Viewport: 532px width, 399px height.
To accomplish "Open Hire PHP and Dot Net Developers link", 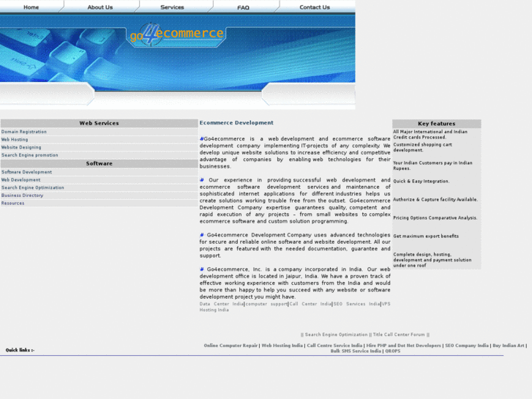I will 403,346.
